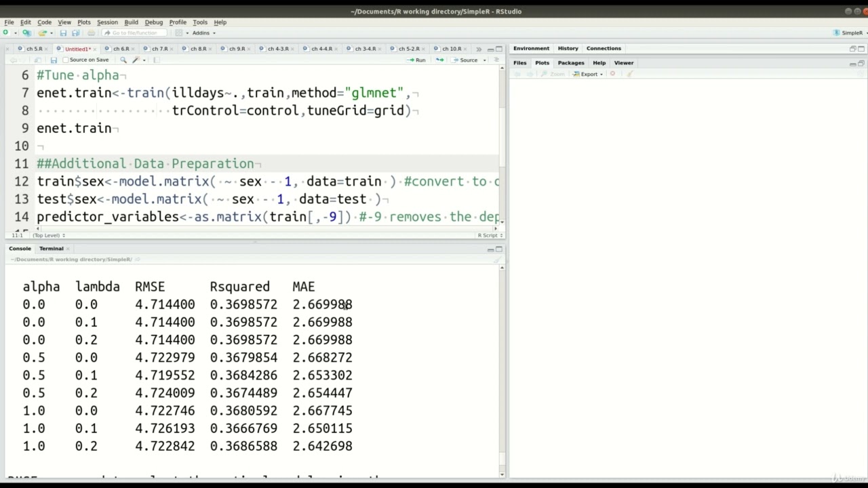Click the create project icon

[26, 33]
